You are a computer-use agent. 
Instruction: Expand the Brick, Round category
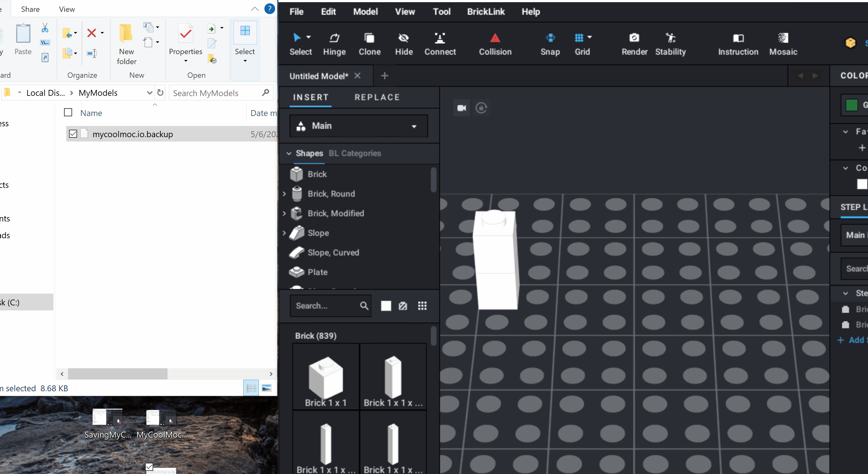tap(284, 194)
